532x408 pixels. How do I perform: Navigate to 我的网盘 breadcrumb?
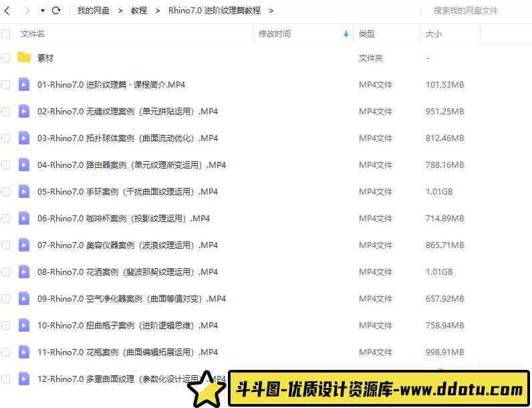click(94, 11)
